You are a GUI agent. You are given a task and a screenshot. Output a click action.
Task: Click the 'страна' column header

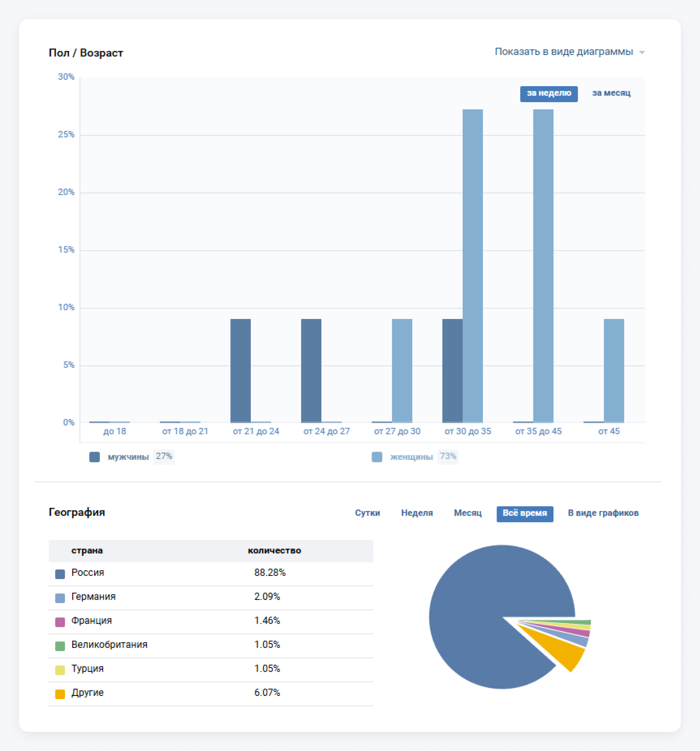pyautogui.click(x=87, y=550)
